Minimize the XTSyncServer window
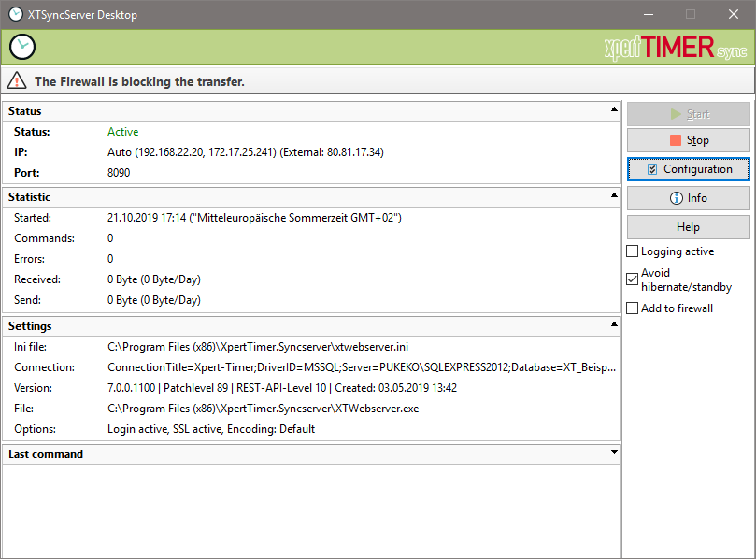The image size is (756, 559). tap(649, 14)
